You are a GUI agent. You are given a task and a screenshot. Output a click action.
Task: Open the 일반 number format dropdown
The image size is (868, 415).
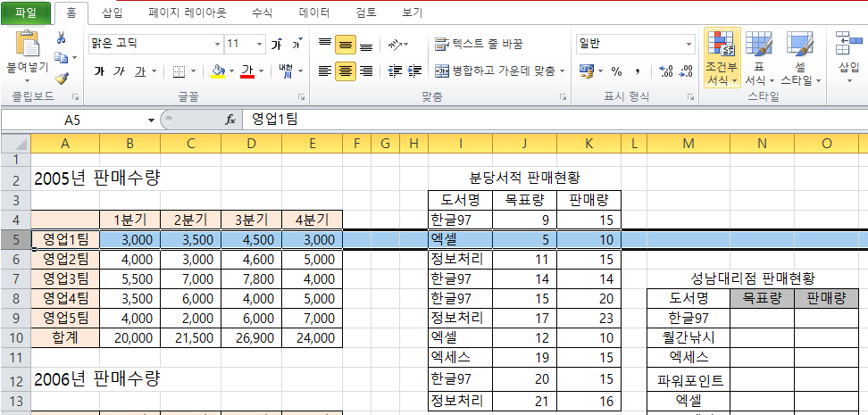[689, 44]
